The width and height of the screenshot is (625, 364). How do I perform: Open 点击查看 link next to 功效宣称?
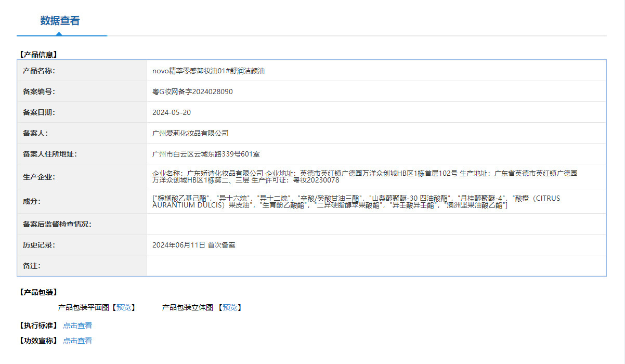77,341
